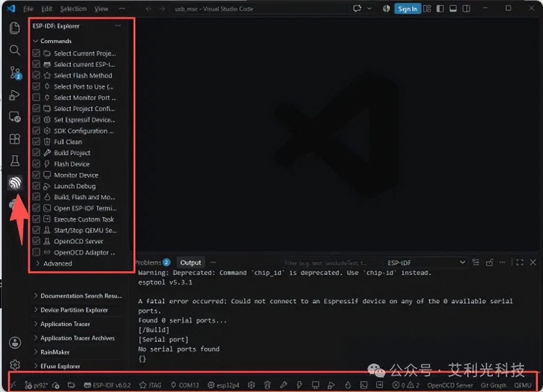Open the ESP-IDF Explorer activity bar icon
Screen dimensions: 543x392
15,183
